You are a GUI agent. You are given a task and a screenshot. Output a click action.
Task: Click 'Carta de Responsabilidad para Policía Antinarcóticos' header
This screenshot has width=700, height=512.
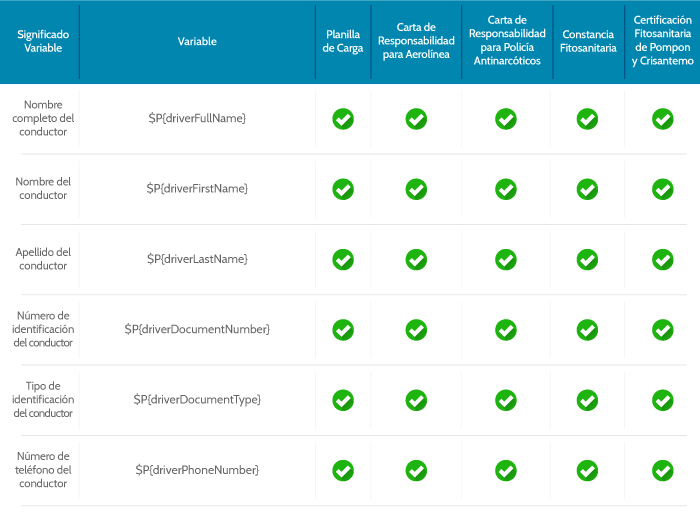pos(507,40)
